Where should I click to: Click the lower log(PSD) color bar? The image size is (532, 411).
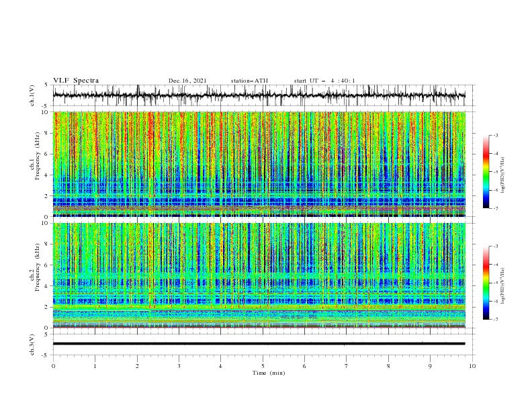486,283
